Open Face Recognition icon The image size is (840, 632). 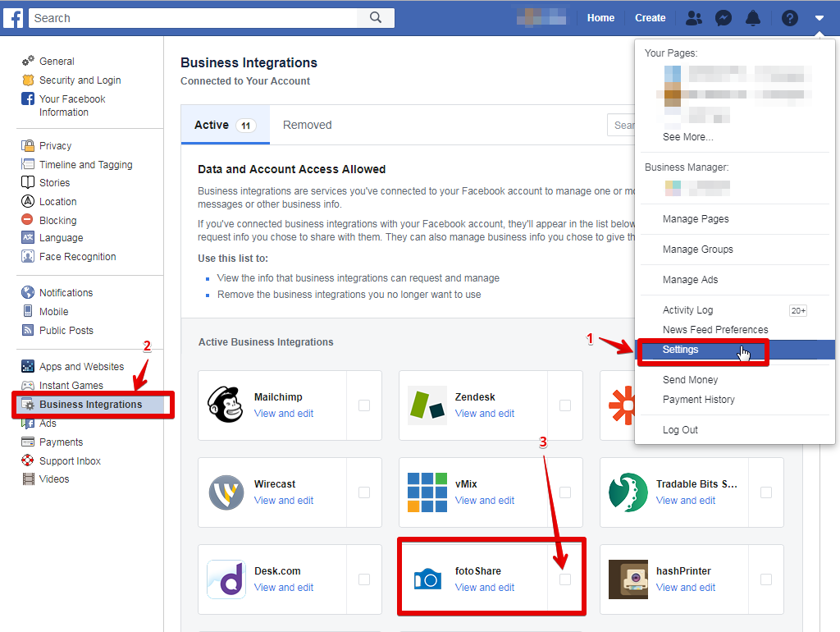(x=28, y=256)
